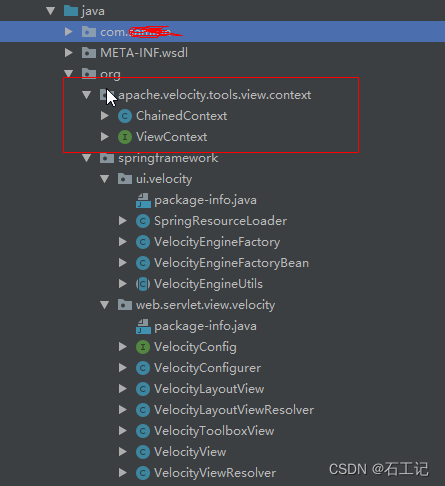The height and width of the screenshot is (486, 445).
Task: Click SpringResourceLoader class icon
Action: coord(143,221)
